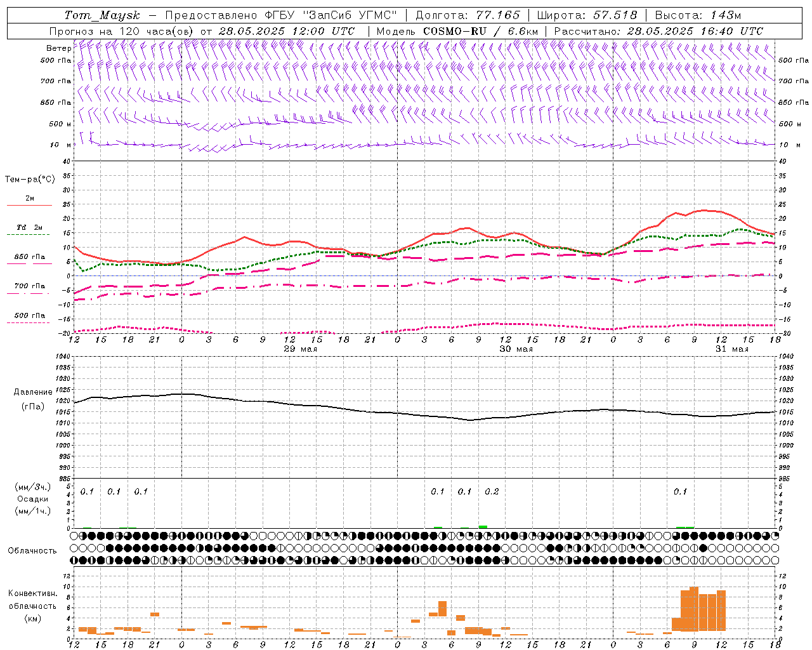Click the 'Td 2м' legend label
The width and height of the screenshot is (812, 650).
point(30,227)
